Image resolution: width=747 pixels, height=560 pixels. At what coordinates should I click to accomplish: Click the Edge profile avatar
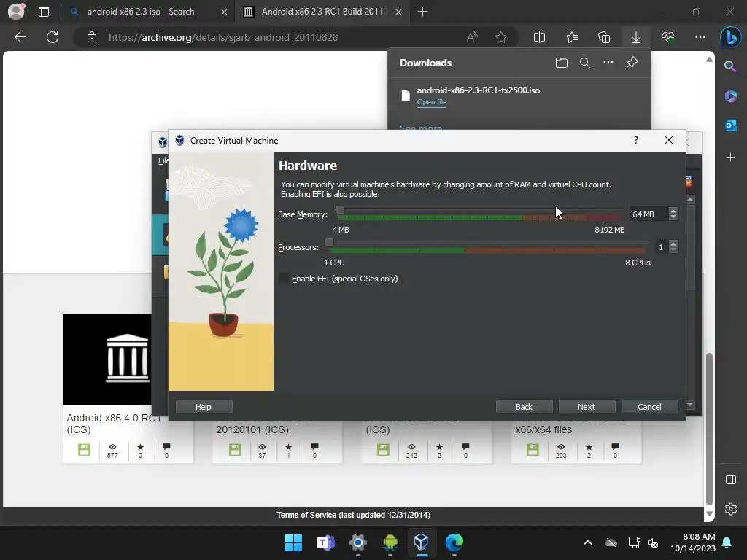tap(16, 11)
